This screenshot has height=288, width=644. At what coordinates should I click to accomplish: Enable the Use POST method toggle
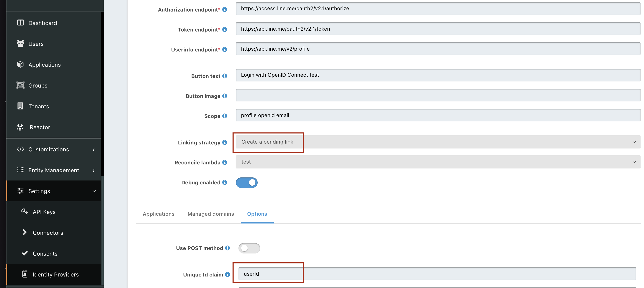point(249,248)
